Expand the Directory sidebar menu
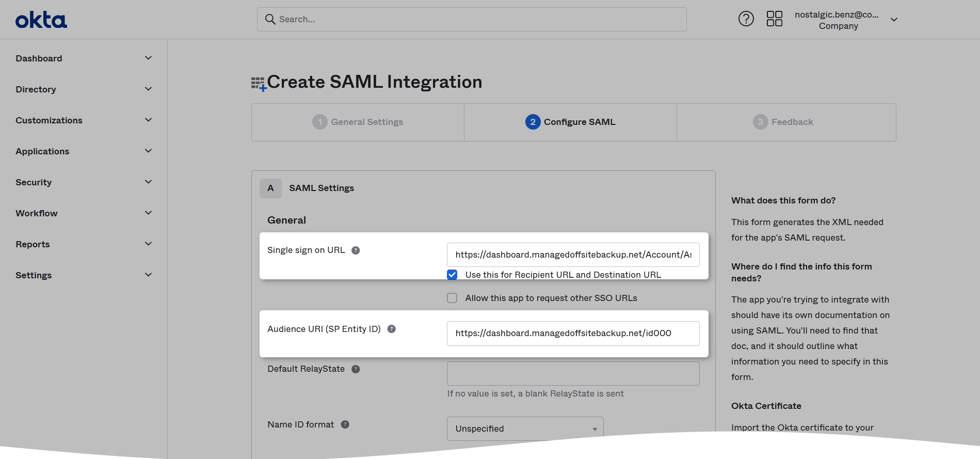The image size is (980, 459). click(148, 89)
